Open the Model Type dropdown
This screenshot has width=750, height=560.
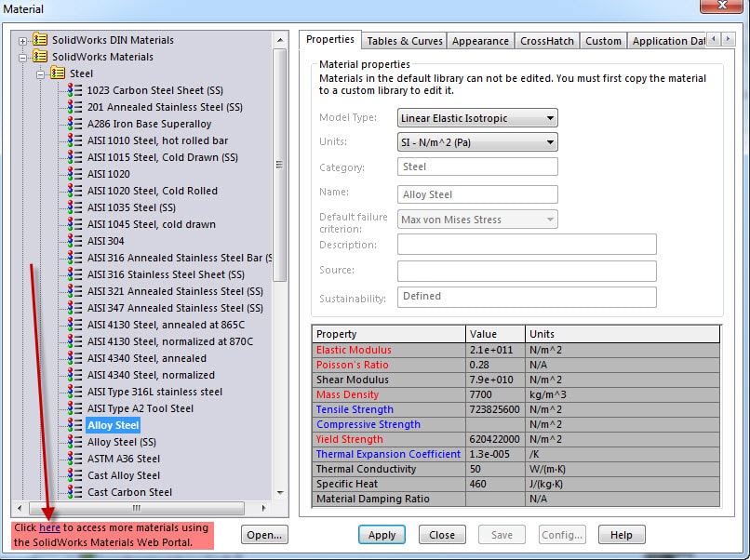(x=477, y=117)
